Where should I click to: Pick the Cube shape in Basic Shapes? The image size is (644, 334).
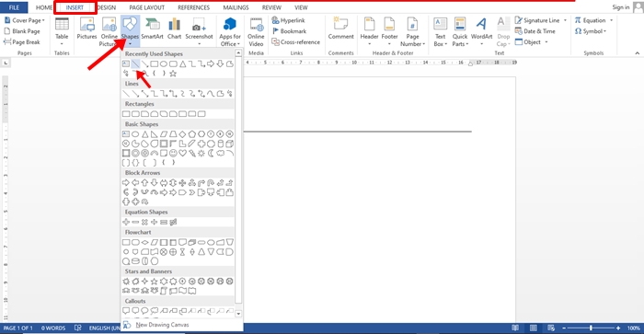(x=230, y=144)
